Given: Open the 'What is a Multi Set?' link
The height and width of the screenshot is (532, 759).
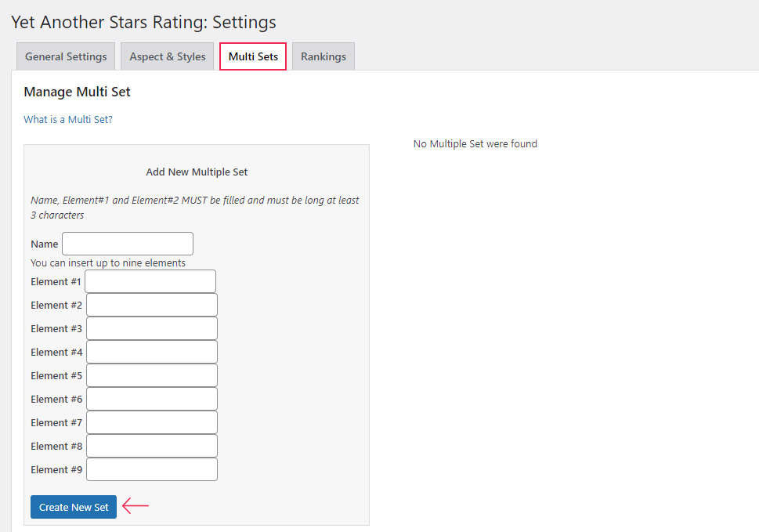Looking at the screenshot, I should point(68,120).
